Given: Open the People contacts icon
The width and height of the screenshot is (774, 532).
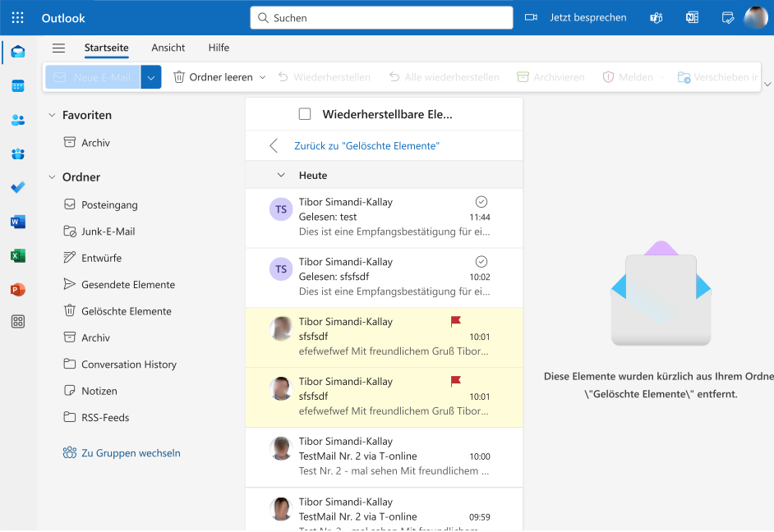Looking at the screenshot, I should click(x=17, y=120).
